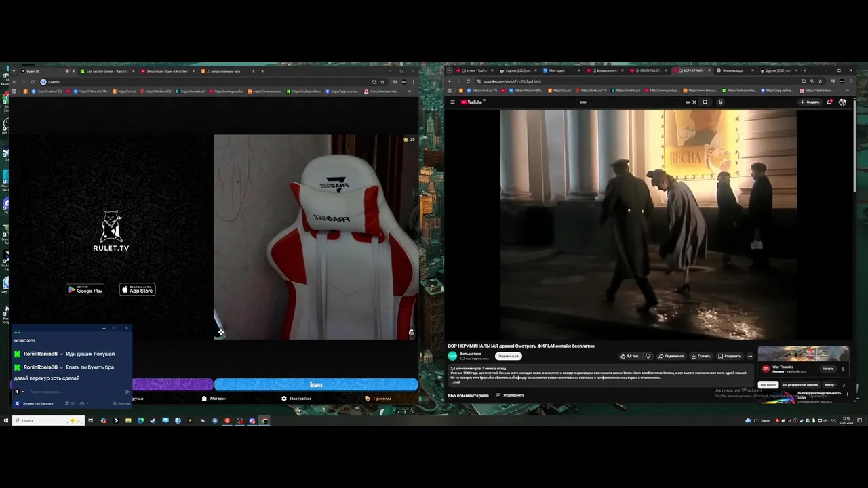The width and height of the screenshot is (868, 488).
Task: Open Настройки on rulet.tv bottom bar
Action: (296, 399)
